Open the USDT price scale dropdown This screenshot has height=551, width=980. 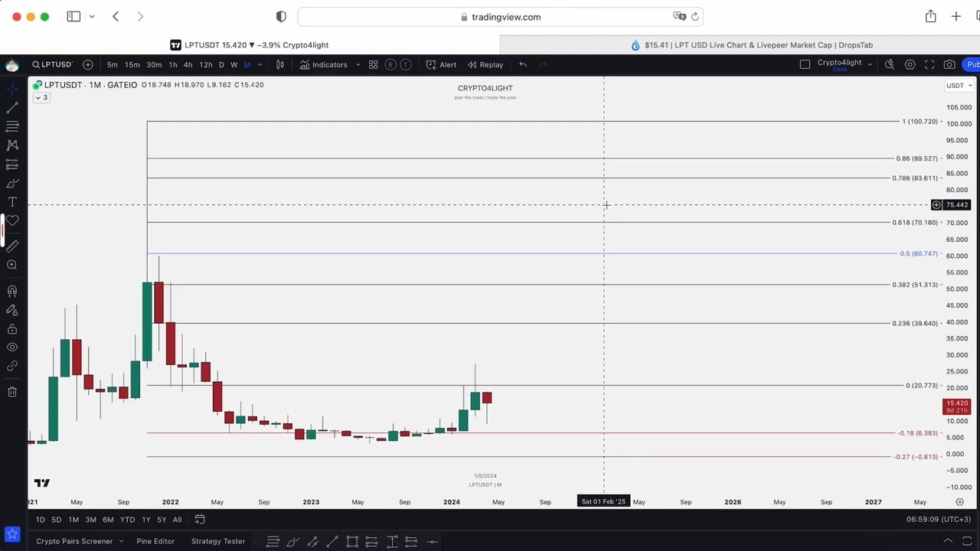click(958, 85)
